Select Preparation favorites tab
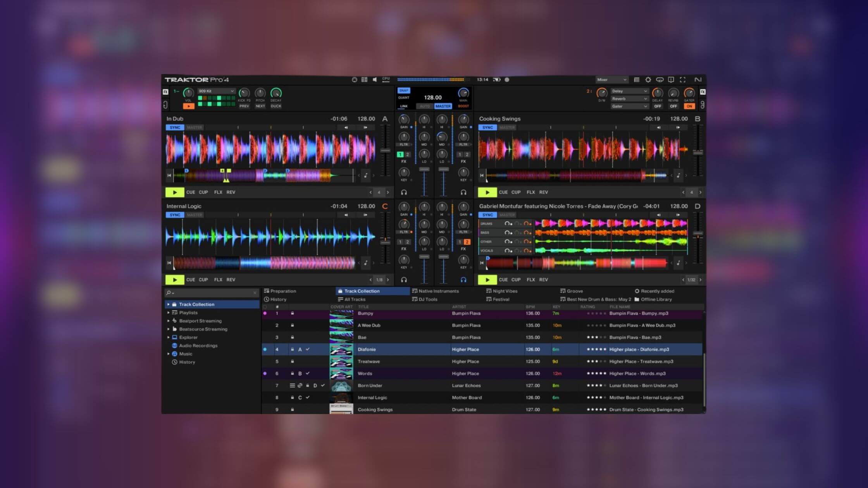 pyautogui.click(x=280, y=291)
